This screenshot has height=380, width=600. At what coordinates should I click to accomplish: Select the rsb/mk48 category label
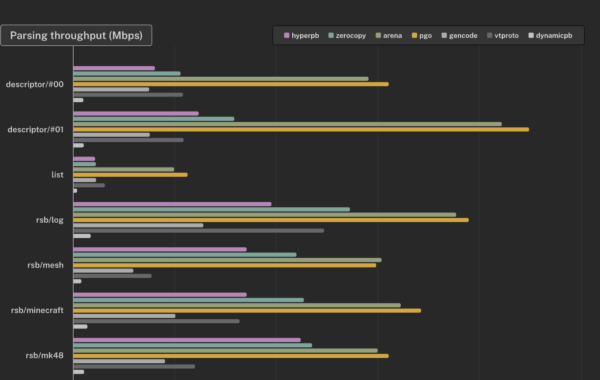click(44, 356)
